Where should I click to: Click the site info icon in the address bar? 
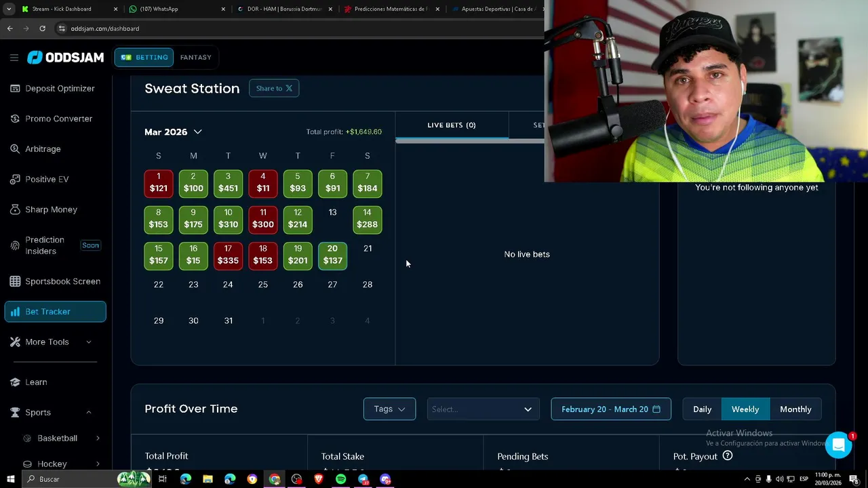[x=61, y=28]
